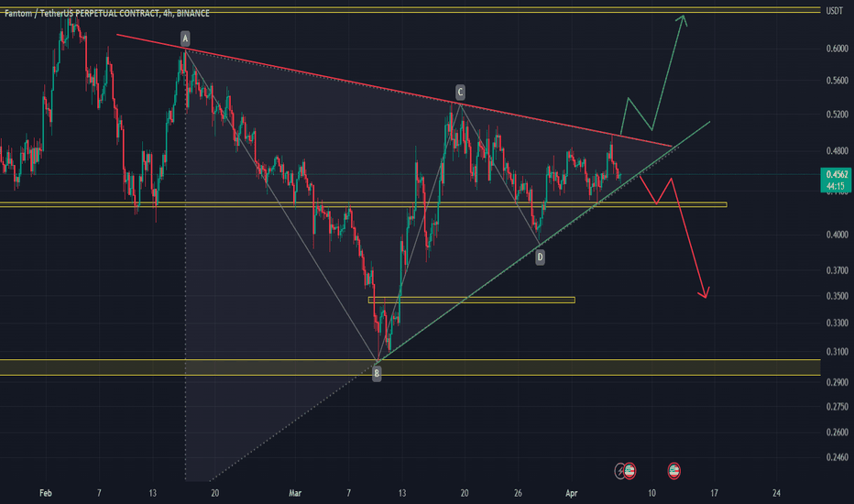This screenshot has width=854, height=504.
Task: Click price axis label 0.2460
Action: [x=838, y=457]
